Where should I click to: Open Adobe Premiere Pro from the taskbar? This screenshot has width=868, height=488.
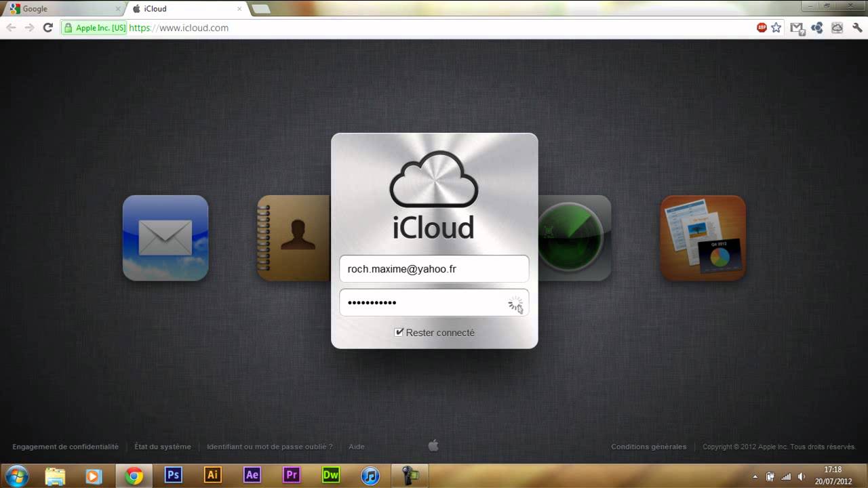coord(291,475)
